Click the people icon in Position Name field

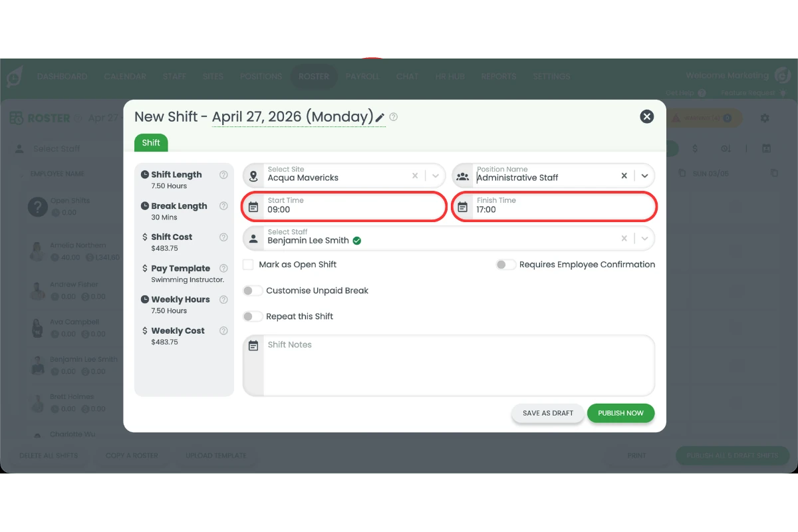463,176
